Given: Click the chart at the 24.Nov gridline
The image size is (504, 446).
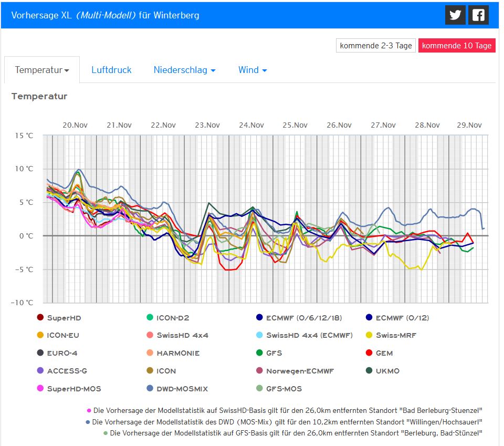Looking at the screenshot, I should pyautogui.click(x=252, y=221).
